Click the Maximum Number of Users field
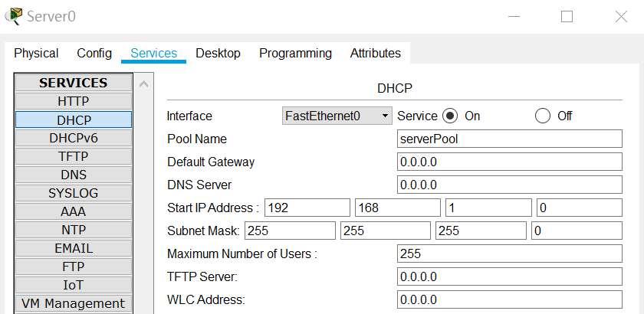 (510, 254)
